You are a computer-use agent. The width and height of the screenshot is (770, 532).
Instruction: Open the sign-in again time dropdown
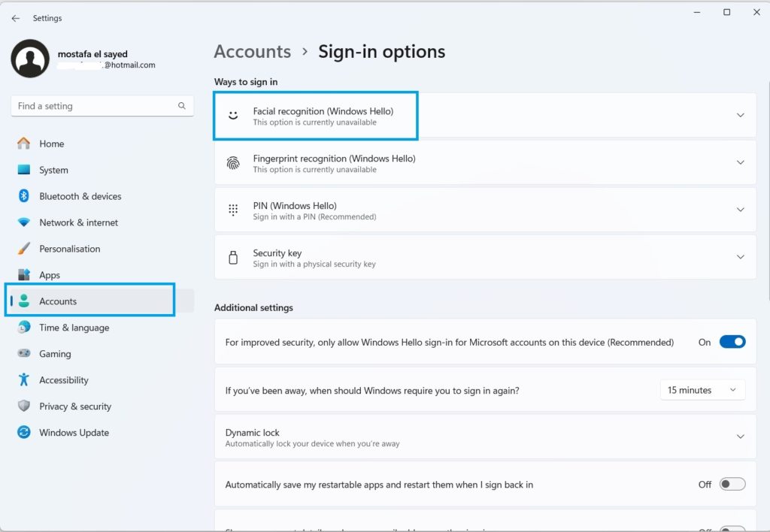[x=702, y=389]
